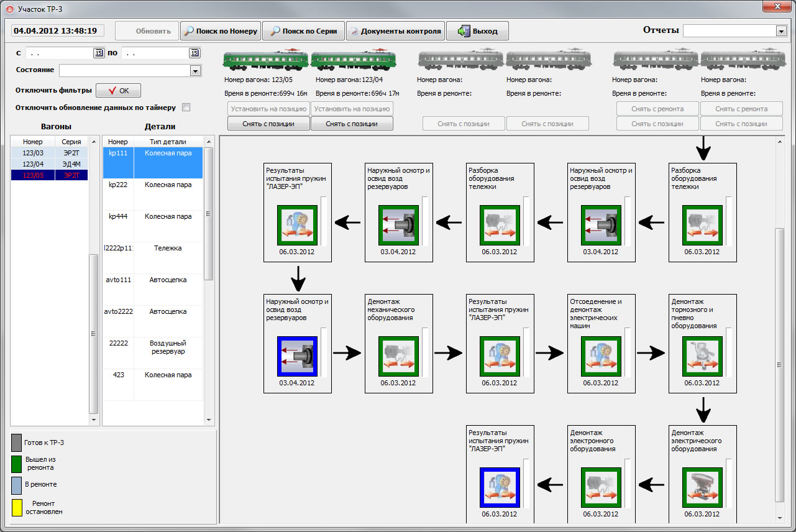The image size is (796, 532).
Task: Select wagon 123/03 row in Вагоны table
Action: 49,154
